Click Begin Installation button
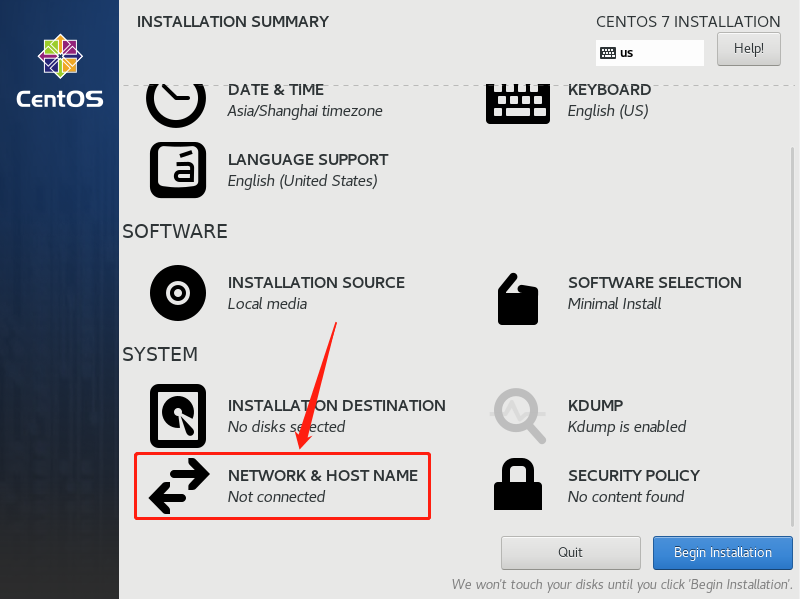Viewport: 800px width, 599px height. click(722, 553)
